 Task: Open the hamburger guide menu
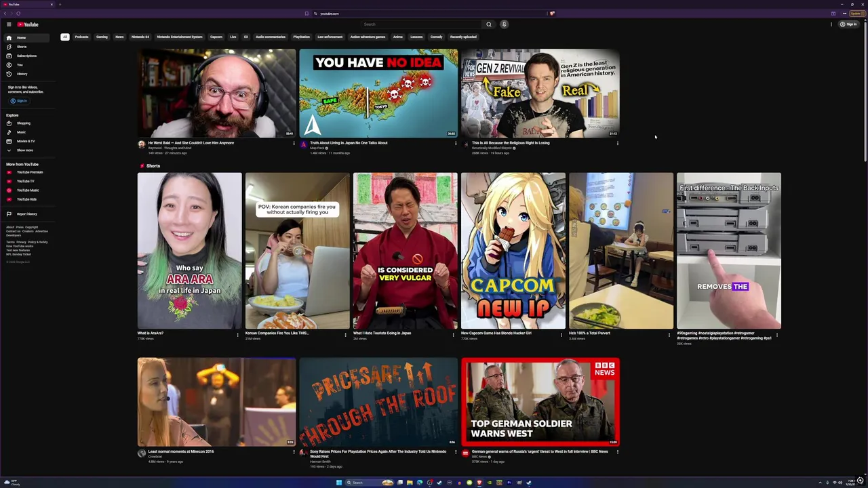coord(9,24)
